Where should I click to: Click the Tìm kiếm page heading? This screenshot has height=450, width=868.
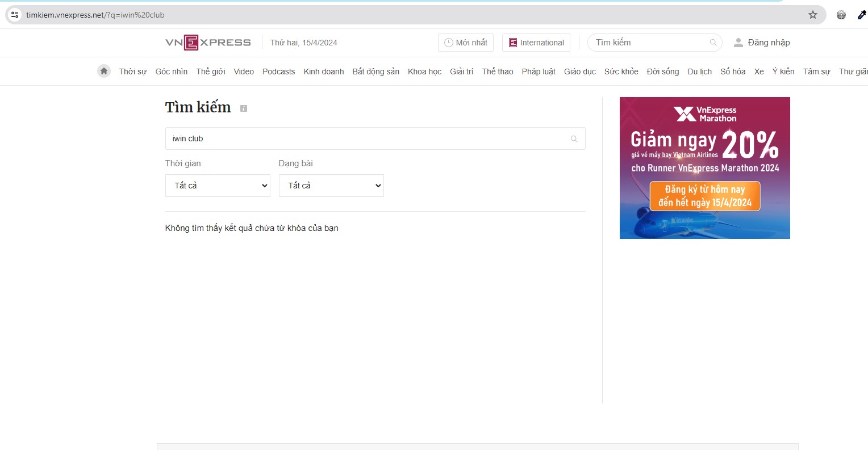[x=198, y=107]
